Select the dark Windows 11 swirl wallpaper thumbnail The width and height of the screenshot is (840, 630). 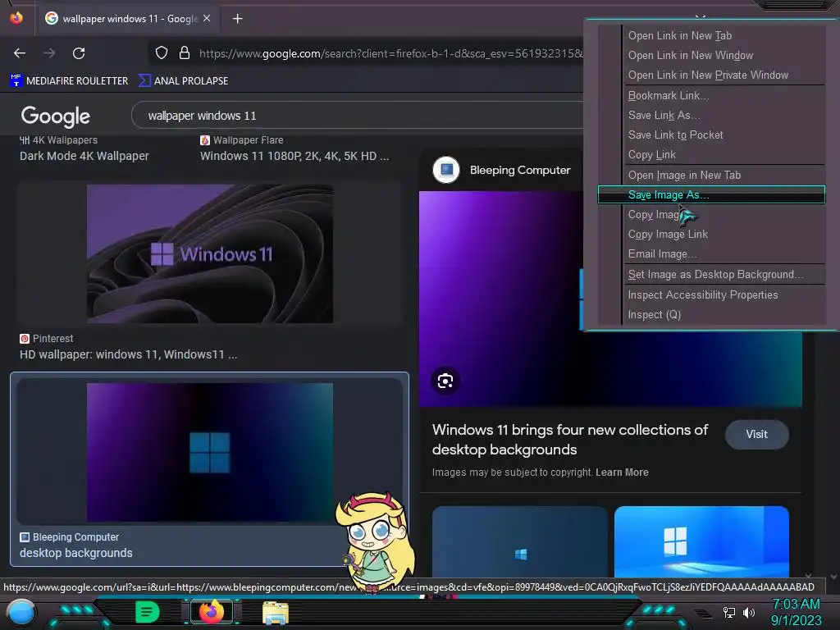coord(209,253)
